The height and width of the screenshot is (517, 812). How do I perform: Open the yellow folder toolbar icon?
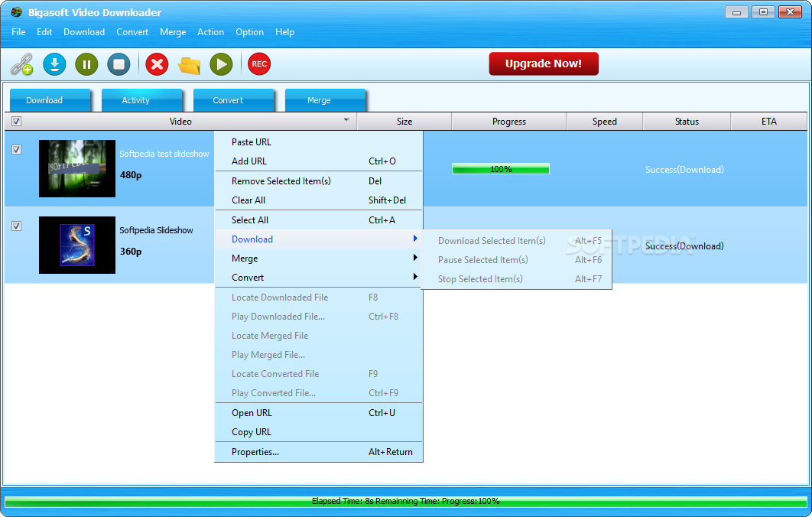click(189, 65)
